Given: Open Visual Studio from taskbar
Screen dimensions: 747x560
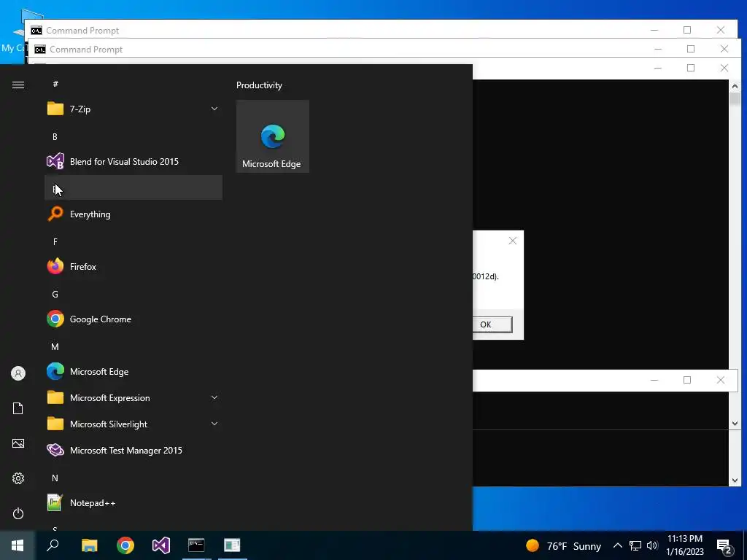Looking at the screenshot, I should click(x=161, y=545).
